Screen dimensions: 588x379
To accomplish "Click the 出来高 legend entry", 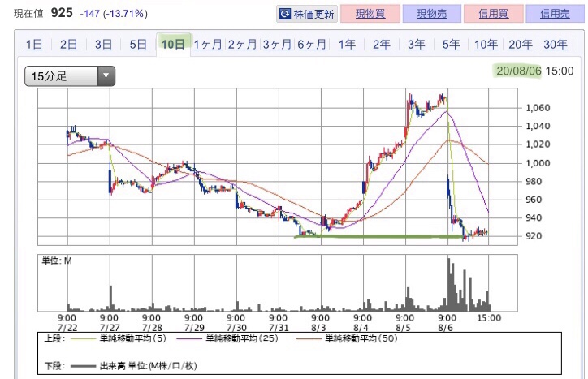I will coord(133,366).
